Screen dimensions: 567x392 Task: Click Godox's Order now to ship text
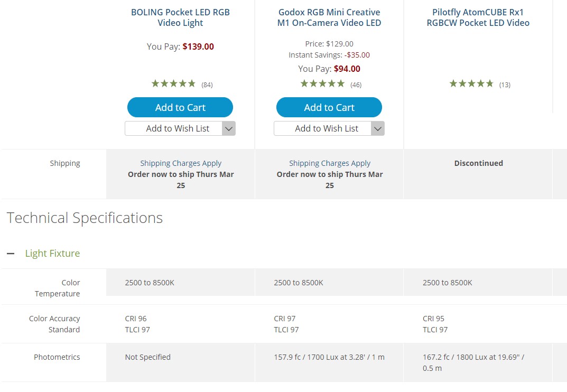coord(330,180)
